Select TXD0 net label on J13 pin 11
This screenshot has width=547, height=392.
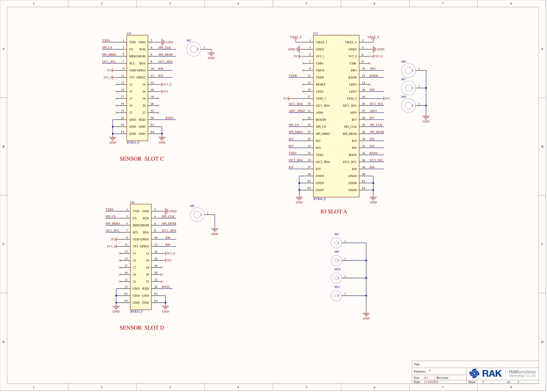292,76
